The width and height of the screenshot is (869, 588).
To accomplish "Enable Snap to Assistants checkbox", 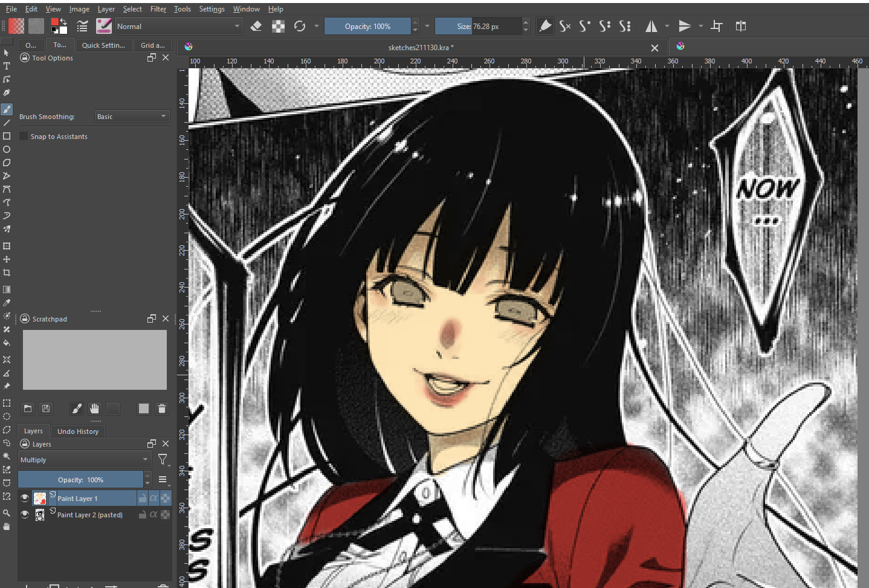I will tap(24, 137).
